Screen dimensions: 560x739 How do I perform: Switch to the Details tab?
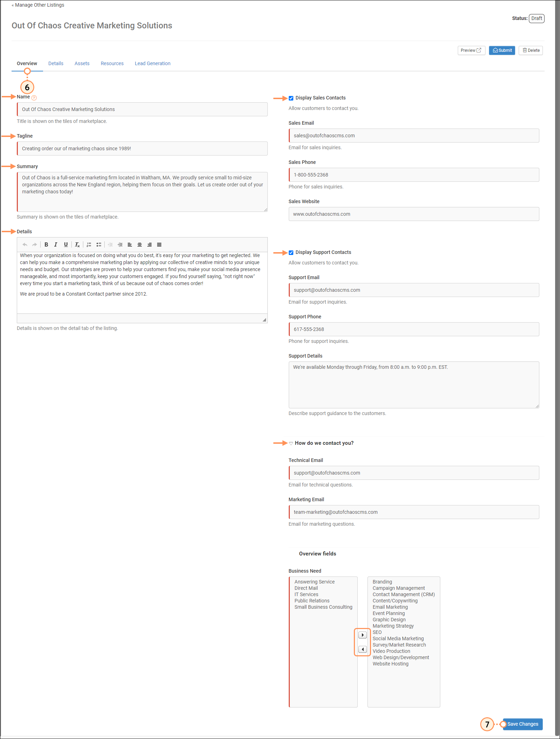(x=56, y=63)
